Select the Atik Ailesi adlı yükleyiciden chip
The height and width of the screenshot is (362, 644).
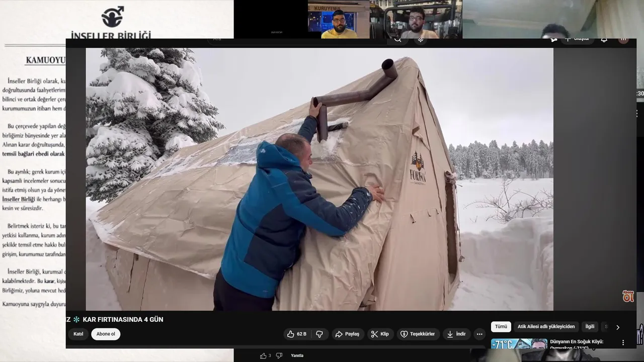click(x=546, y=327)
